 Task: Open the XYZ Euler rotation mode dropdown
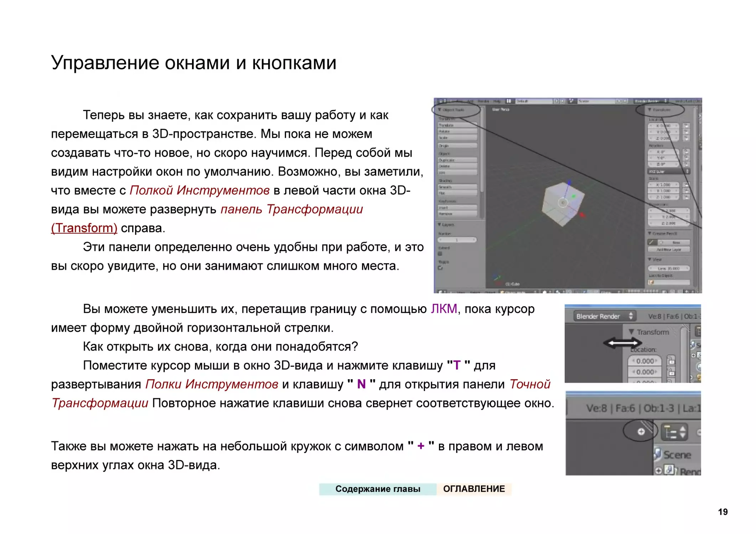click(x=669, y=171)
